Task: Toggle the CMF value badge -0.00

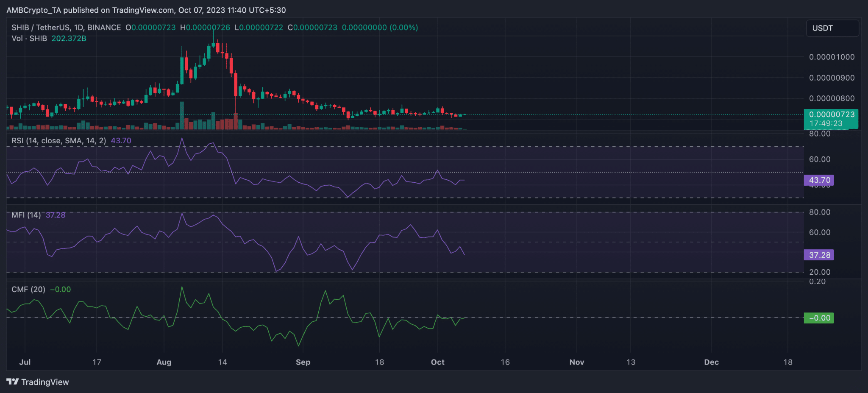Action: click(819, 318)
